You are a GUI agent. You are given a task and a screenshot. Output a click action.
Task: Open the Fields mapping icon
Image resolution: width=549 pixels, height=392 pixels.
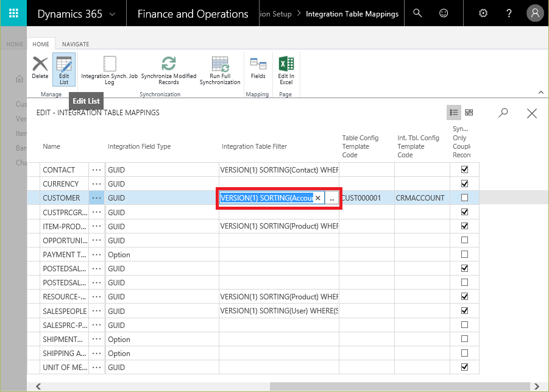[258, 68]
